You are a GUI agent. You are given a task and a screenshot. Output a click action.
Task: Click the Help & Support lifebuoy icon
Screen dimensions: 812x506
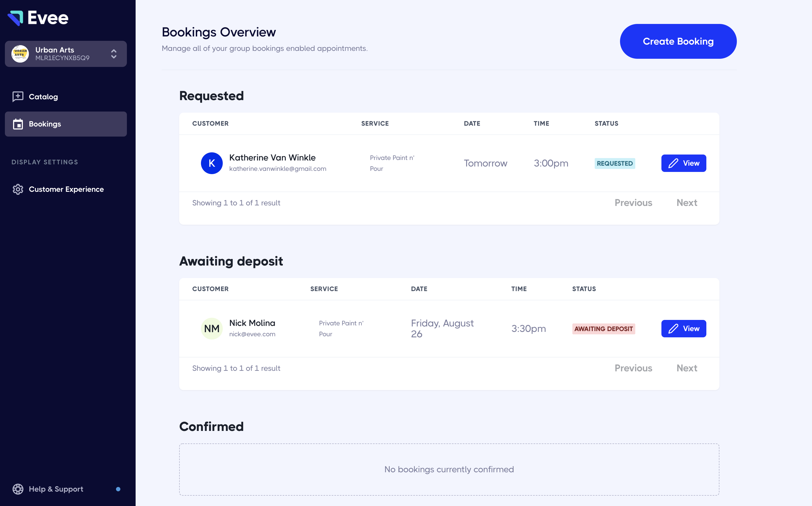[18, 489]
